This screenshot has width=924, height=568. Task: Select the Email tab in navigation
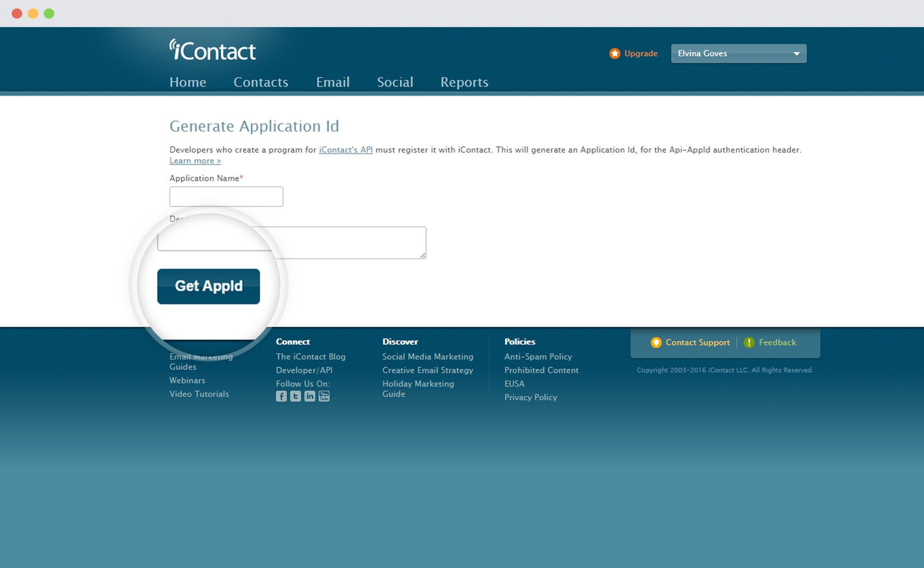click(333, 82)
